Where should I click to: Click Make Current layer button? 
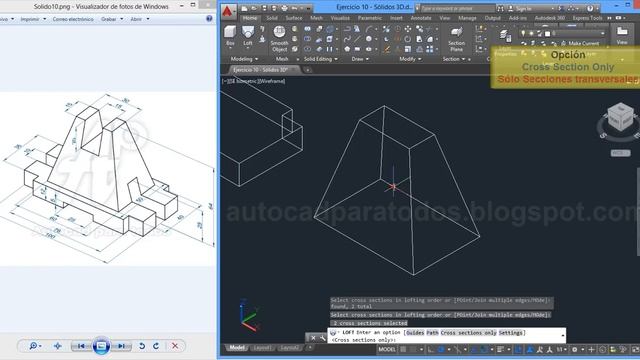click(x=580, y=43)
